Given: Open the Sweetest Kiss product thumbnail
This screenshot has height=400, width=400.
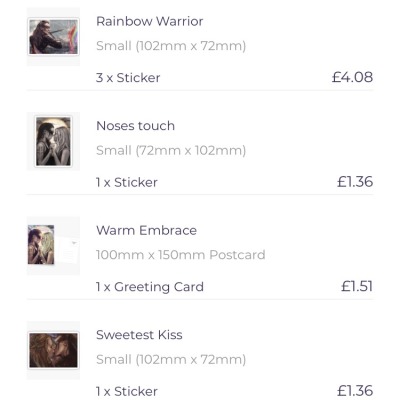Looking at the screenshot, I should point(53,350).
